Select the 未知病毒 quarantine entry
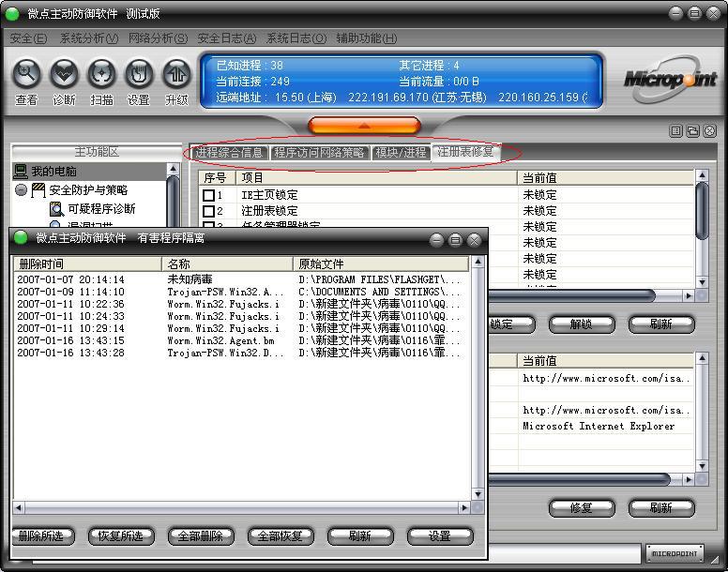The height and width of the screenshot is (572, 728). 240,279
